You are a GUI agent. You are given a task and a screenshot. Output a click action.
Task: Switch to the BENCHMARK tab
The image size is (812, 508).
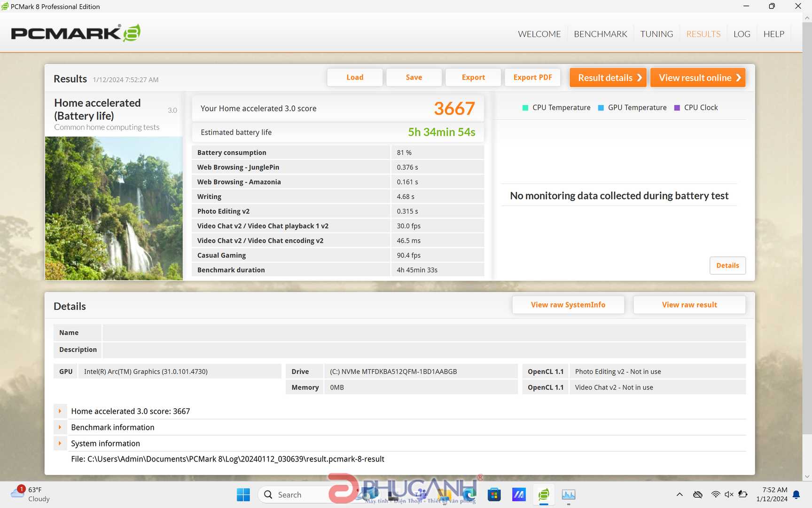tap(600, 34)
